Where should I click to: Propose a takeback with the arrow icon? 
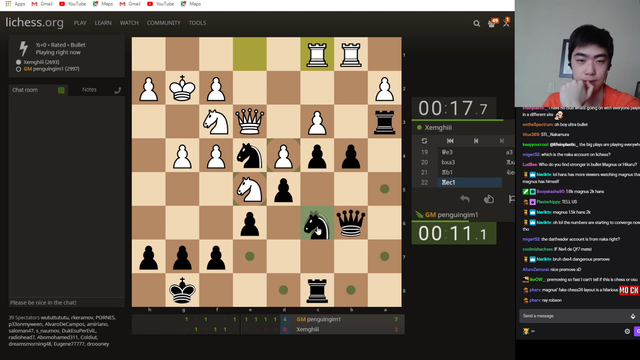click(464, 199)
